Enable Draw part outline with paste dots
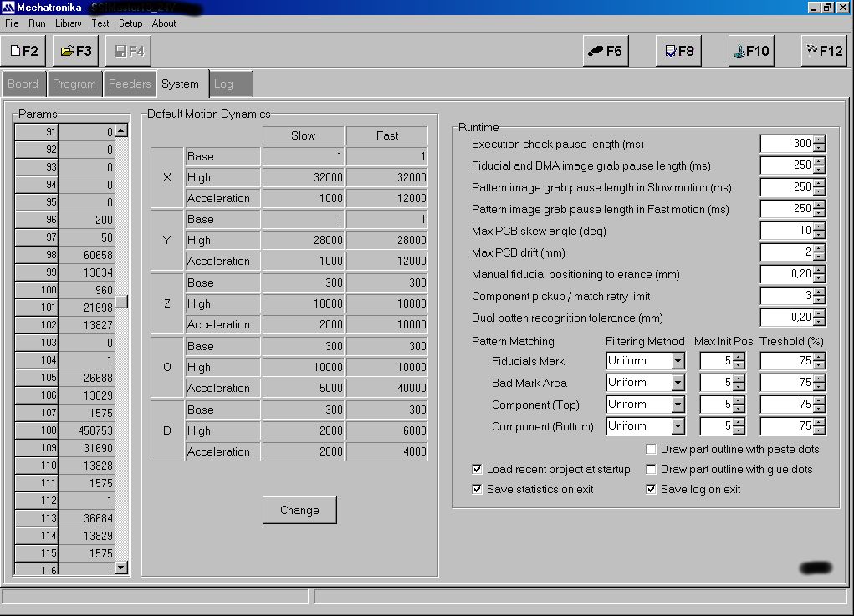The height and width of the screenshot is (616, 854). 651,449
